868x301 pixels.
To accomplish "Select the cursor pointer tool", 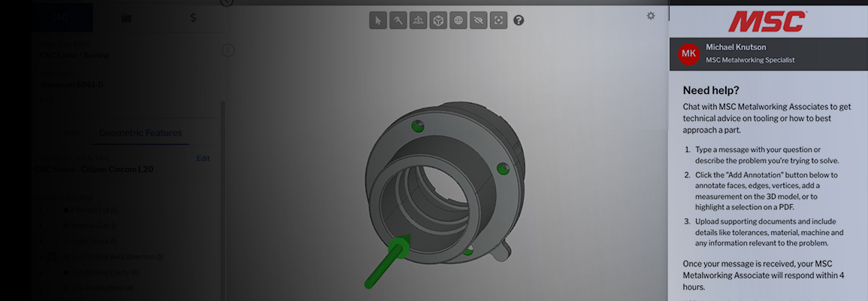I will pos(378,20).
